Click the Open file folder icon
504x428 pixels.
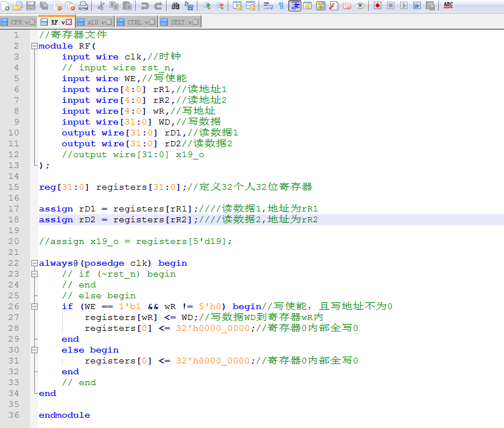tap(18, 6)
